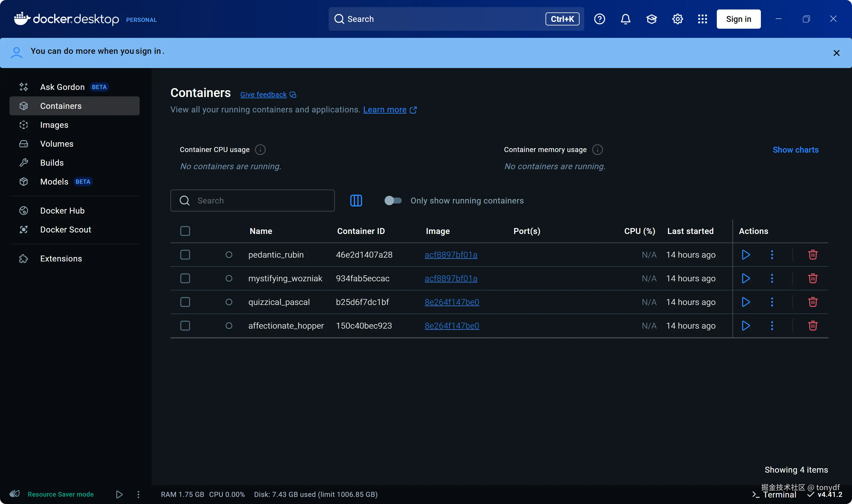Open the help question mark icon

click(x=599, y=19)
